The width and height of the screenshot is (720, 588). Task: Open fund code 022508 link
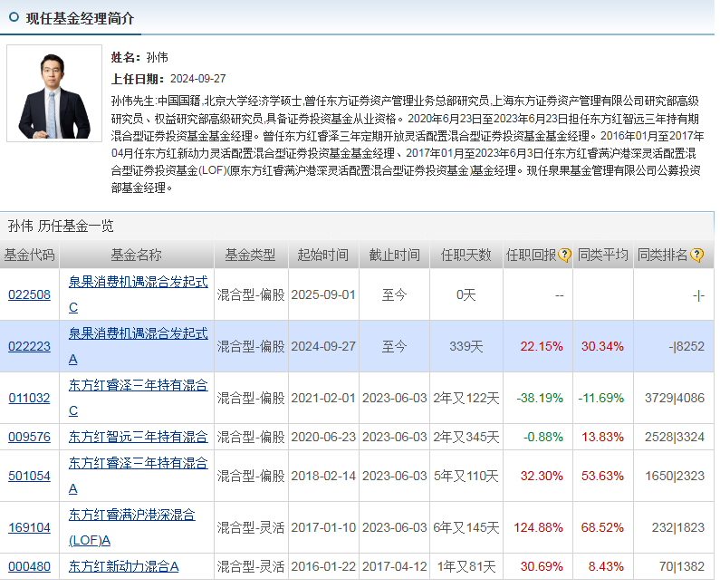coord(29,294)
